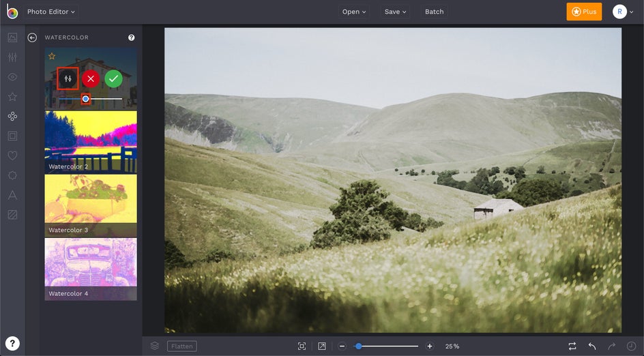Apply the effect with the green checkmark

click(113, 78)
